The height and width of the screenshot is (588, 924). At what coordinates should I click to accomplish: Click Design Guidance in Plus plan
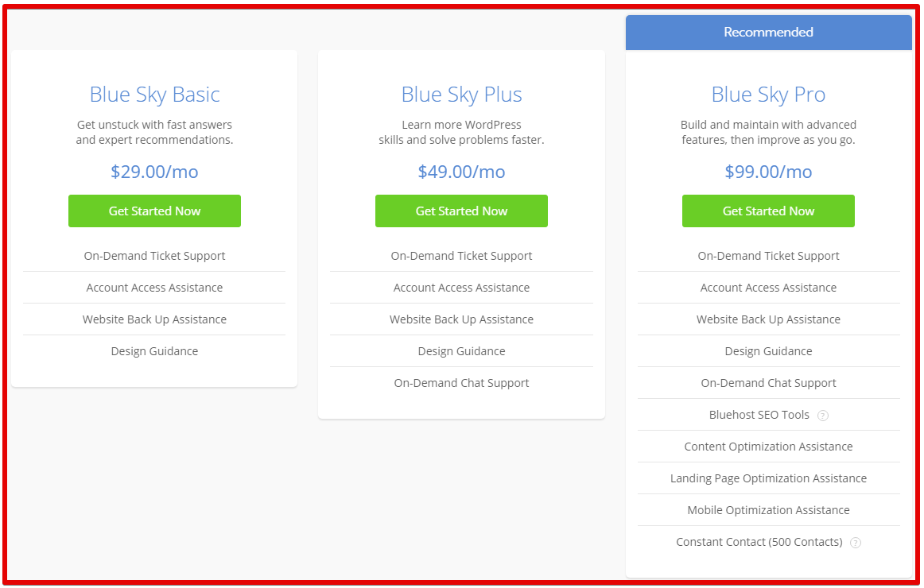(x=461, y=351)
